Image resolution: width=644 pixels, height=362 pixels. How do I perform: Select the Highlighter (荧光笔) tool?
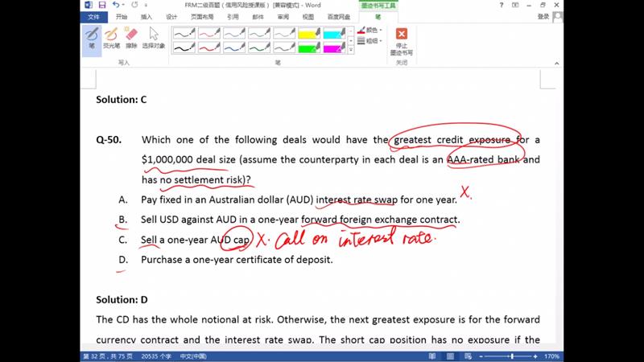click(111, 39)
